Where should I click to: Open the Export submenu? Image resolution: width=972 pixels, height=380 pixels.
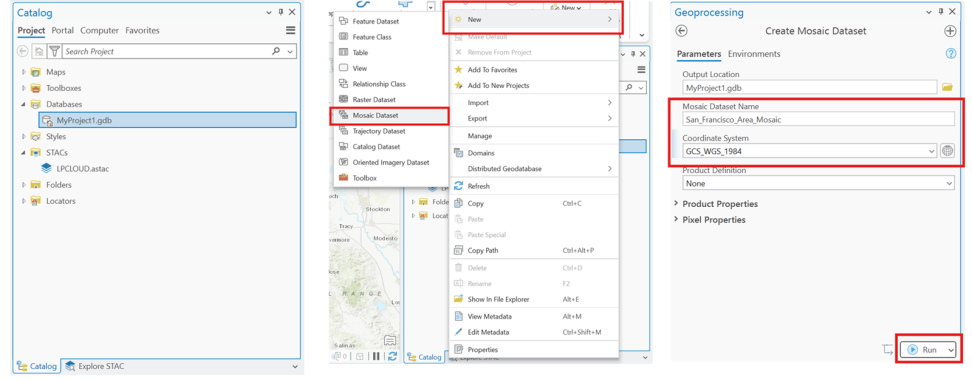tap(533, 118)
